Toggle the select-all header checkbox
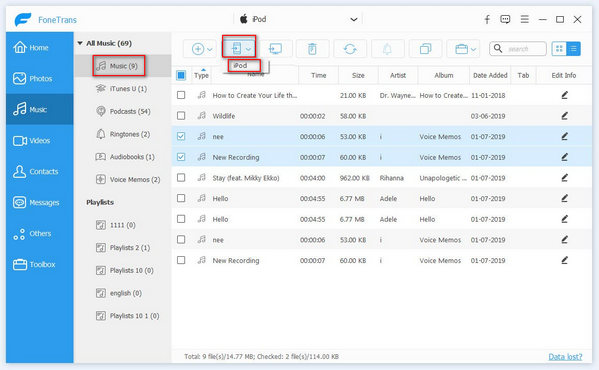 (181, 75)
